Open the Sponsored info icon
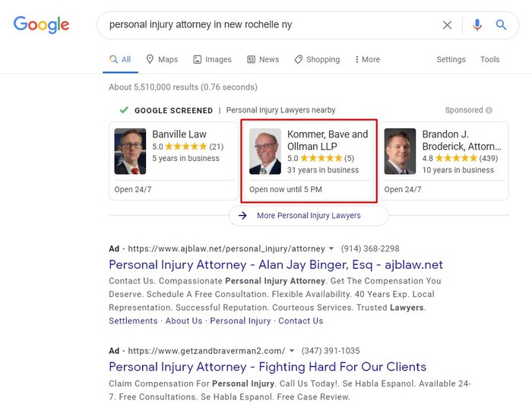The width and height of the screenshot is (532, 417). point(489,110)
